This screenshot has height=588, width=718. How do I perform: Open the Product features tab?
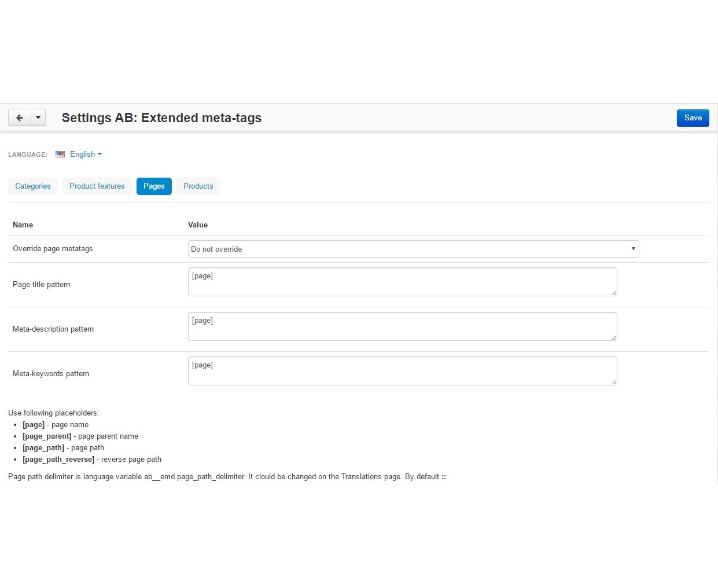97,186
